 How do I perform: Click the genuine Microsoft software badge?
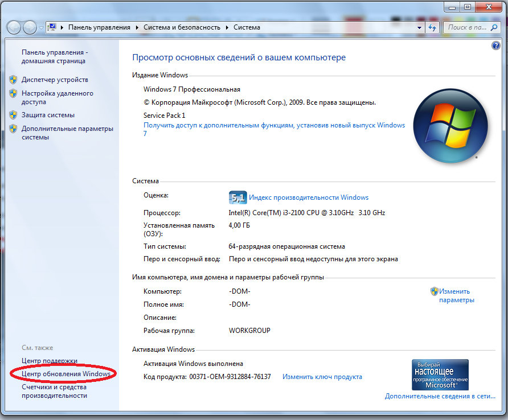click(x=440, y=374)
